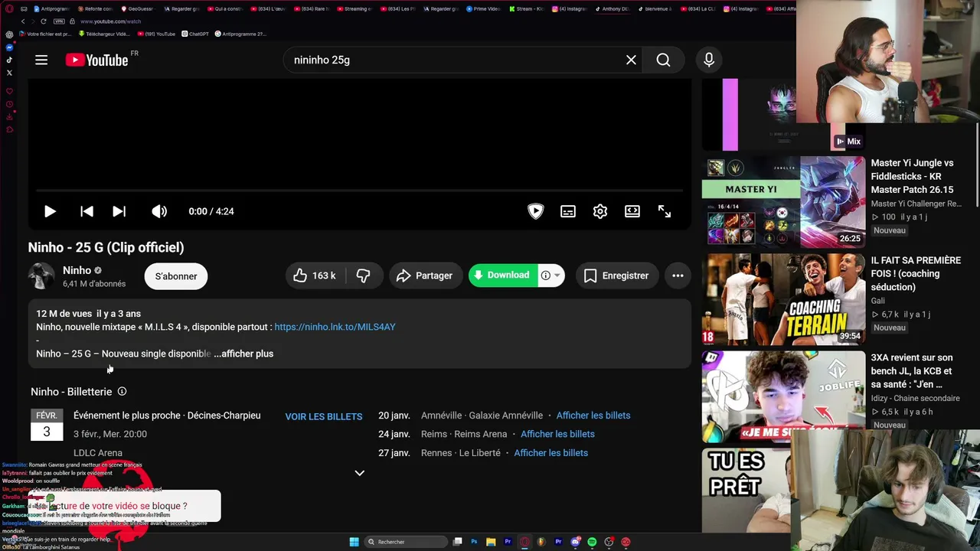
Task: Open more actions three-dot menu
Action: coord(678,275)
